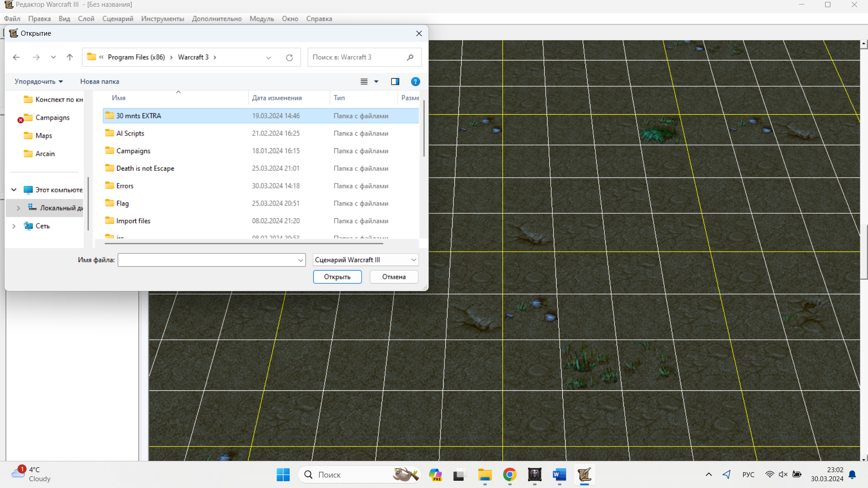Expand the address bar history dropdown
Screen dimensions: 868x488
click(269, 57)
